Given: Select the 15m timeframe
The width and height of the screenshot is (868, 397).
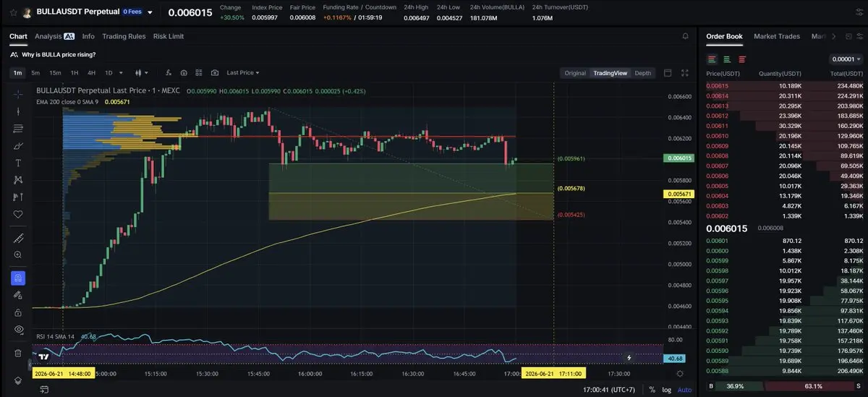Looking at the screenshot, I should 55,73.
